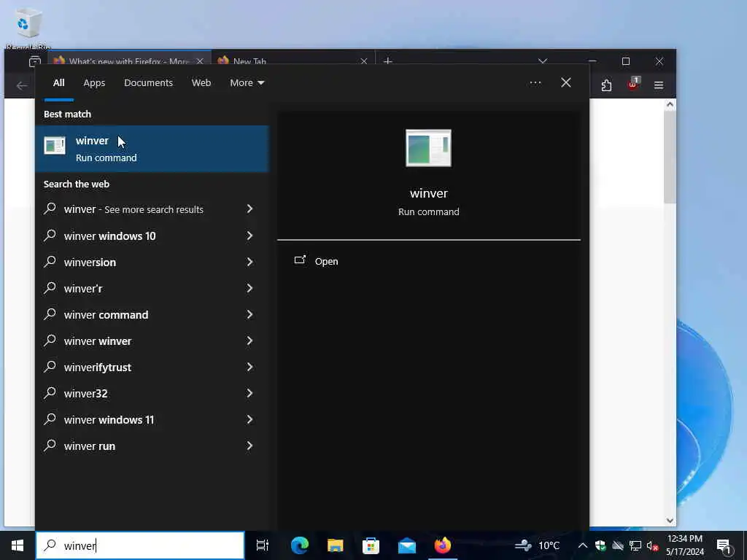Expand chevron for 'winver windows 10'

tap(249, 236)
